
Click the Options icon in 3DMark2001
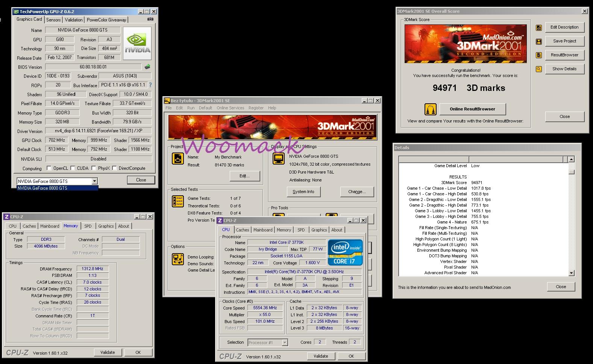pos(178,259)
